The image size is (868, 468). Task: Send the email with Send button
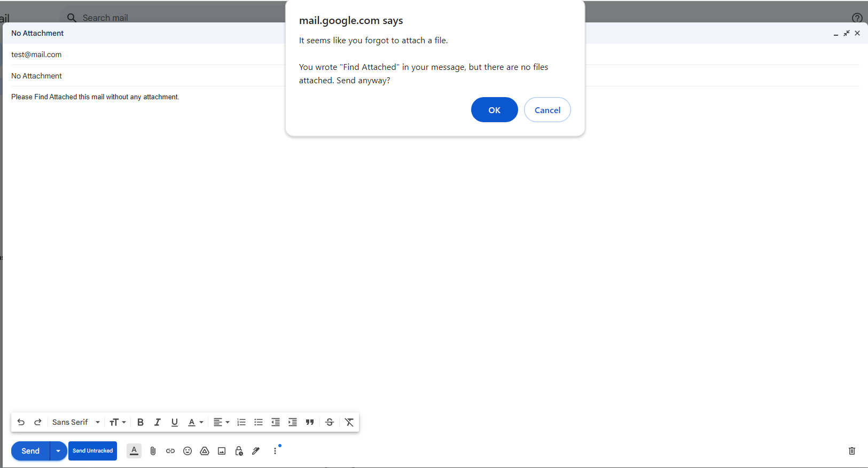point(30,451)
